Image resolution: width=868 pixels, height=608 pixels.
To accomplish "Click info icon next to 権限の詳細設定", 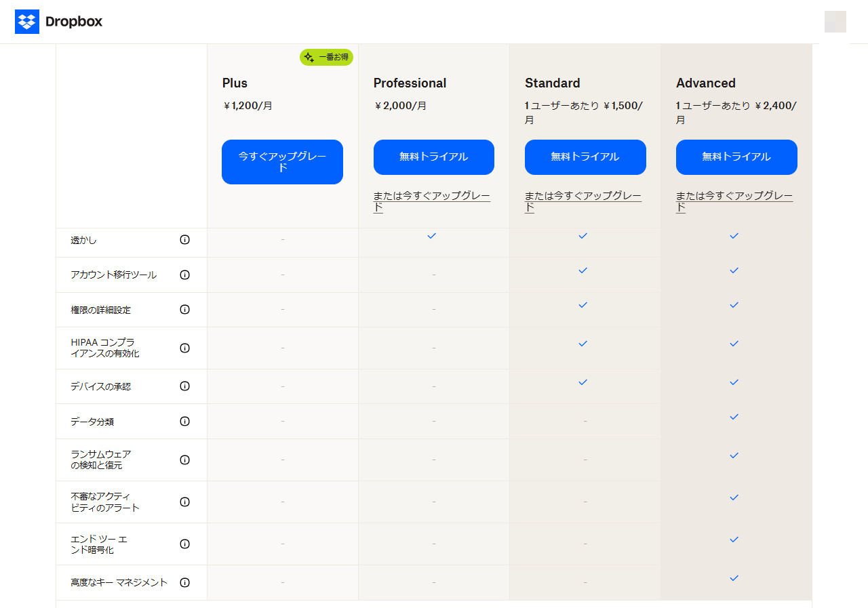I will [184, 310].
